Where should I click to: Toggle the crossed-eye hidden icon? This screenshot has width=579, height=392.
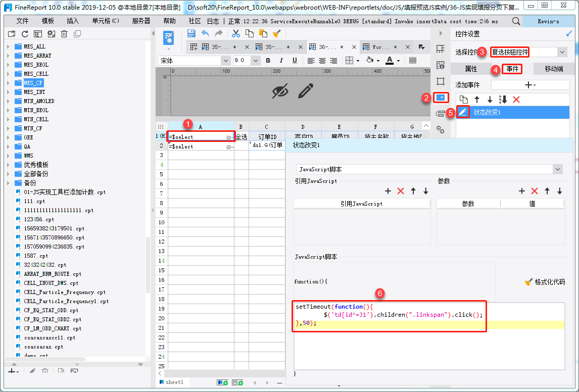click(x=280, y=91)
